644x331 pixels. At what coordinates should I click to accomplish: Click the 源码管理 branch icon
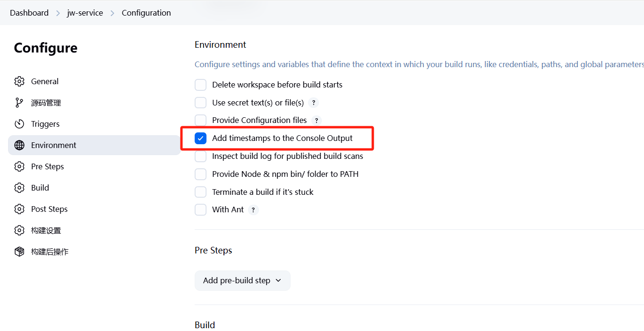(x=19, y=103)
